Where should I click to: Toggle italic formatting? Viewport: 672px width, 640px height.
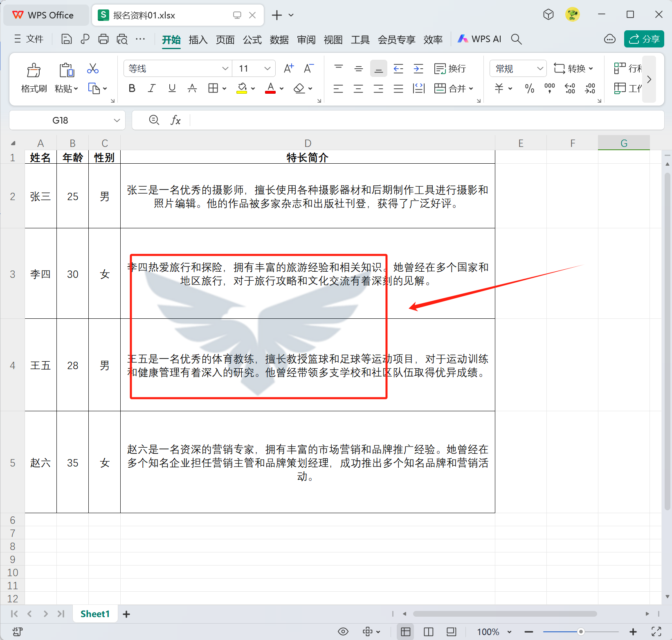coord(151,88)
